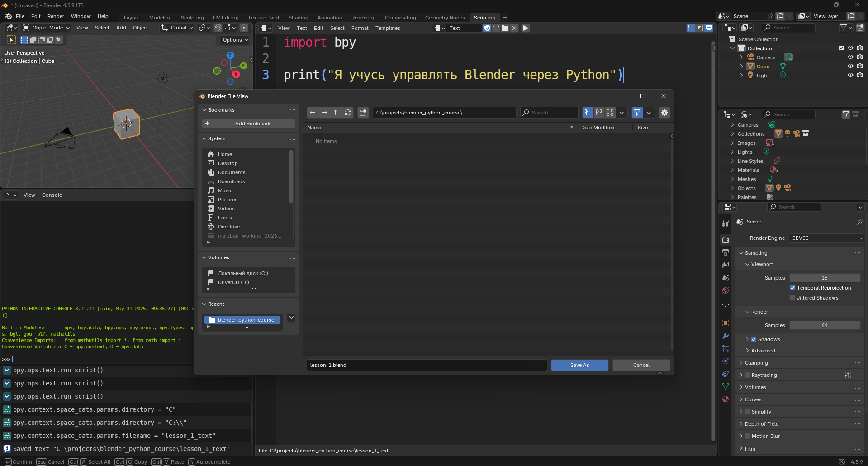Toggle word wrap in text editor
The height and width of the screenshot is (466, 868).
click(700, 28)
